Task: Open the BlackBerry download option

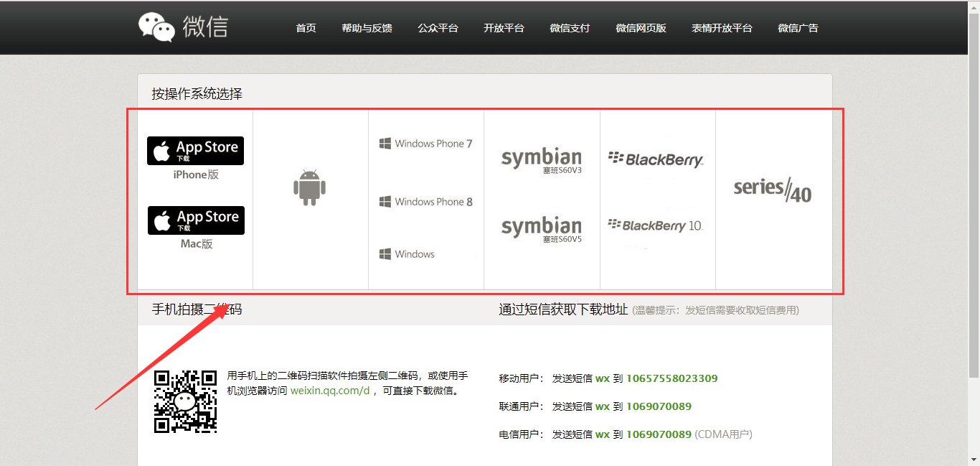Action: 656,159
